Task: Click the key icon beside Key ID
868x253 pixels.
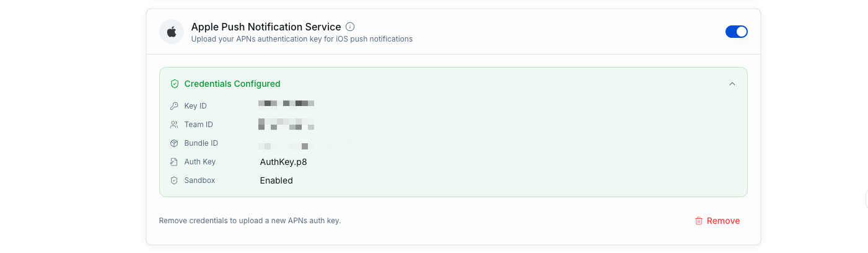Action: (x=174, y=106)
